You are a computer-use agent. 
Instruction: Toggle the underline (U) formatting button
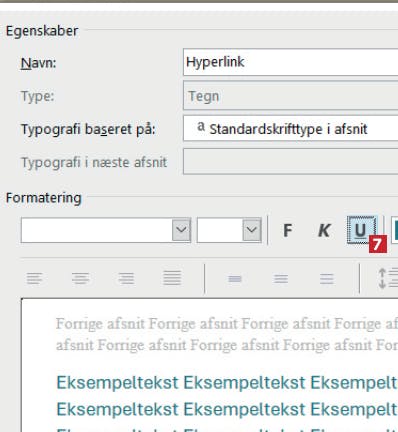(362, 230)
